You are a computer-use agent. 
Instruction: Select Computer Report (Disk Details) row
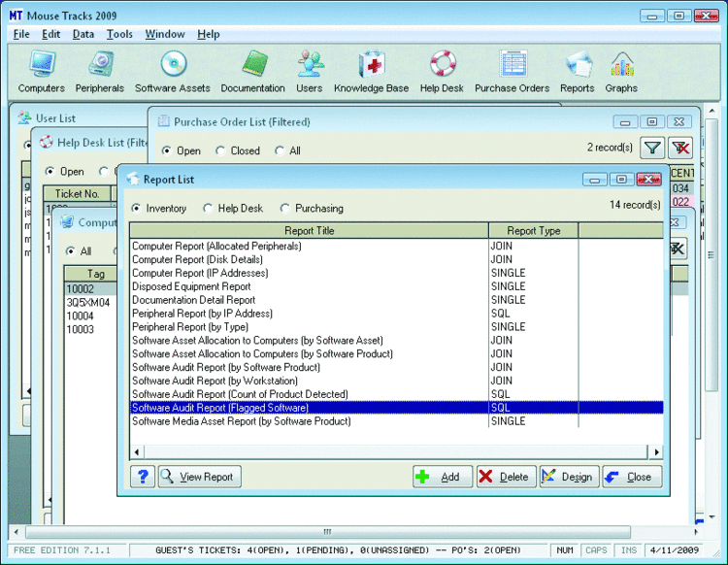click(396, 259)
